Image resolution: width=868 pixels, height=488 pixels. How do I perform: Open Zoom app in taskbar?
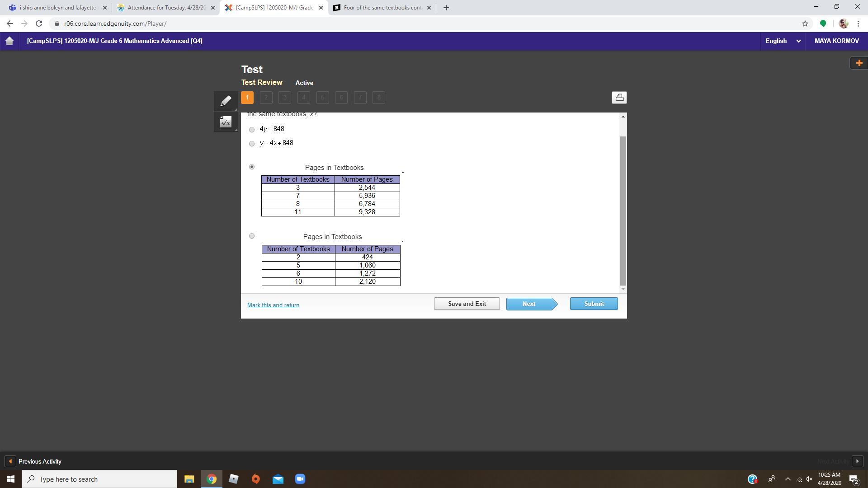coord(300,479)
